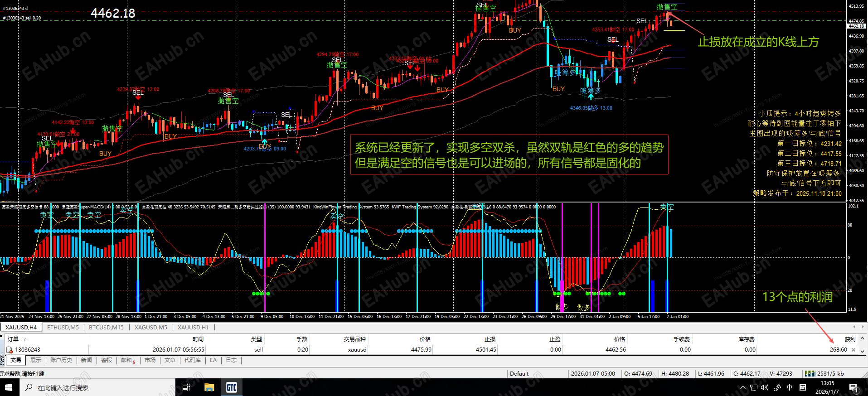Sort orders by the 手数 column header

point(287,339)
